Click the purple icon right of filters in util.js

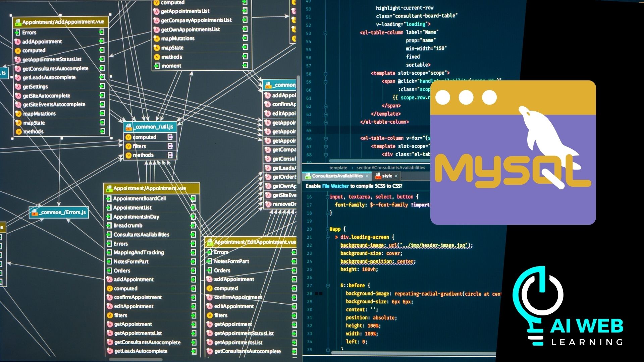170,146
